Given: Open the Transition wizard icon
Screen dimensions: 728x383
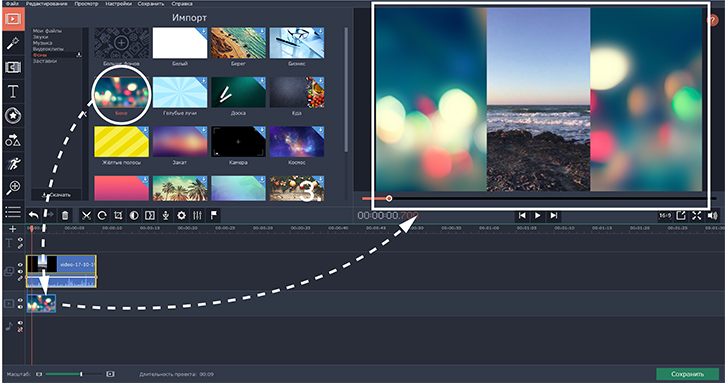Looking at the screenshot, I should point(150,215).
